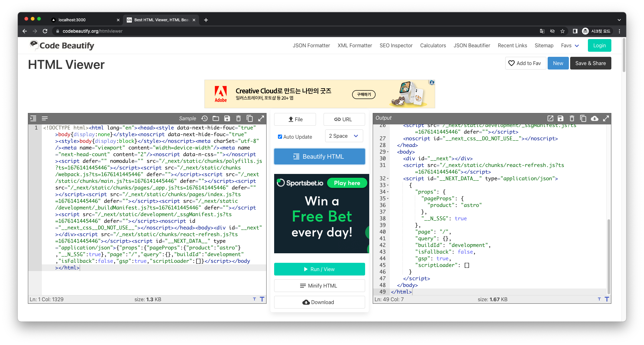Open JSON Formatter nav link

pos(311,45)
